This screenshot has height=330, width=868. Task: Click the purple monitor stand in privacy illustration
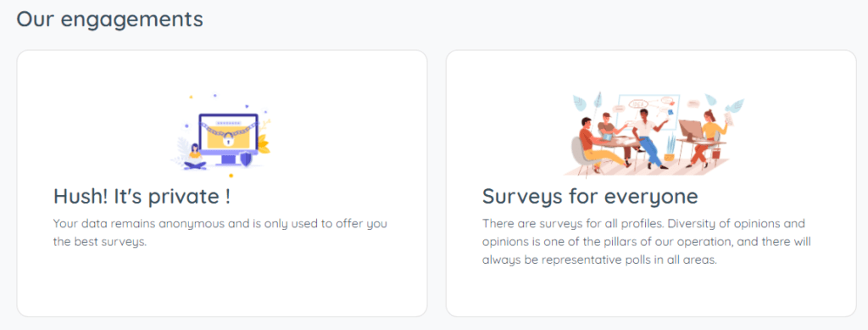point(228,159)
